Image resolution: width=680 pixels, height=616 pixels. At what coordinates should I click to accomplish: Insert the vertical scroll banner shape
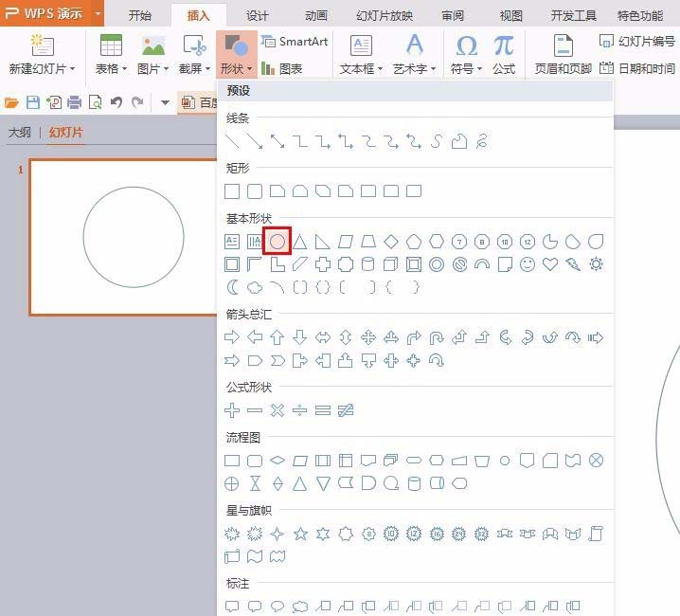pyautogui.click(x=596, y=534)
